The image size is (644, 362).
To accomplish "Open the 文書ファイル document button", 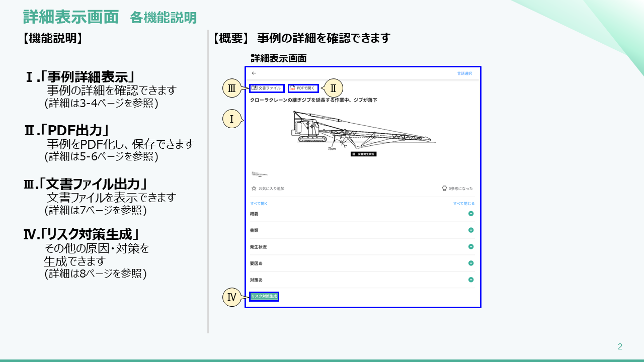I will [267, 88].
